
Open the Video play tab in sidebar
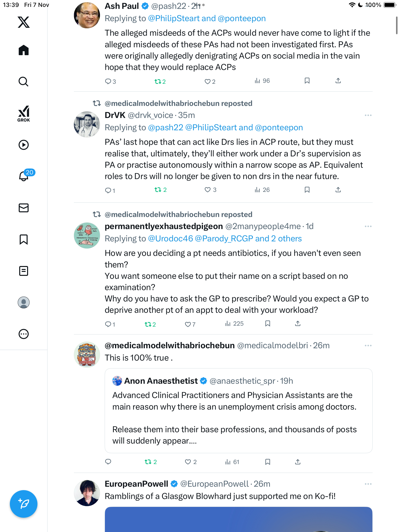click(24, 145)
